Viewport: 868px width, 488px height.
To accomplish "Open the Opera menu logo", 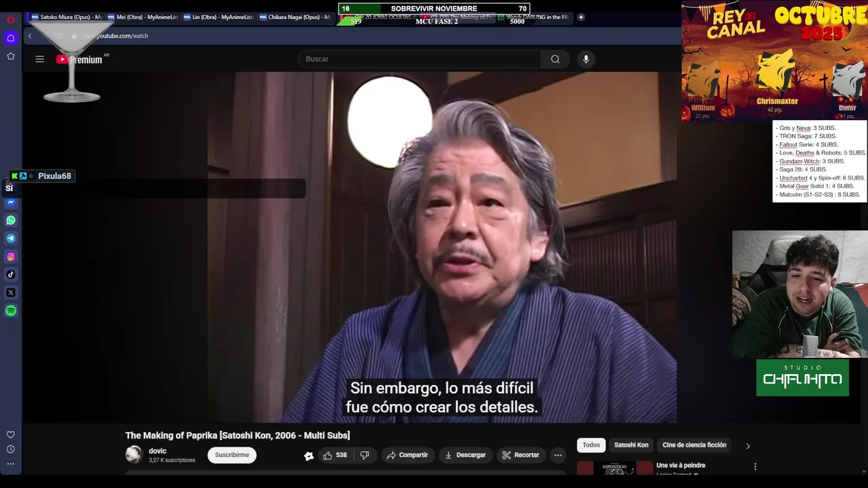I will [x=10, y=20].
